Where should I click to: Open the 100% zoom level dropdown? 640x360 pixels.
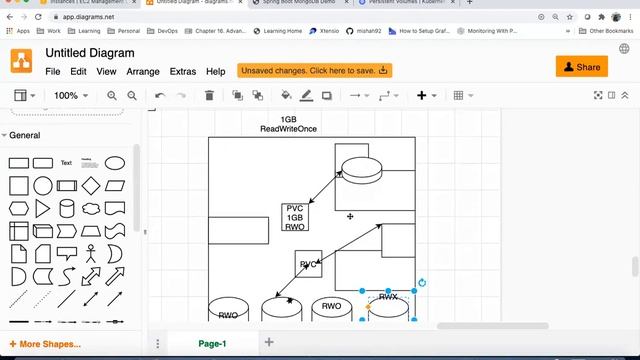pos(71,96)
